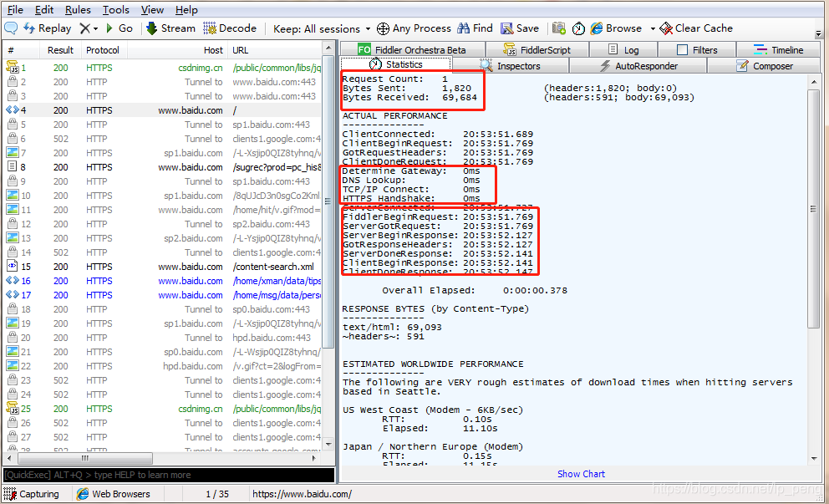Open the Help menu

(x=186, y=9)
